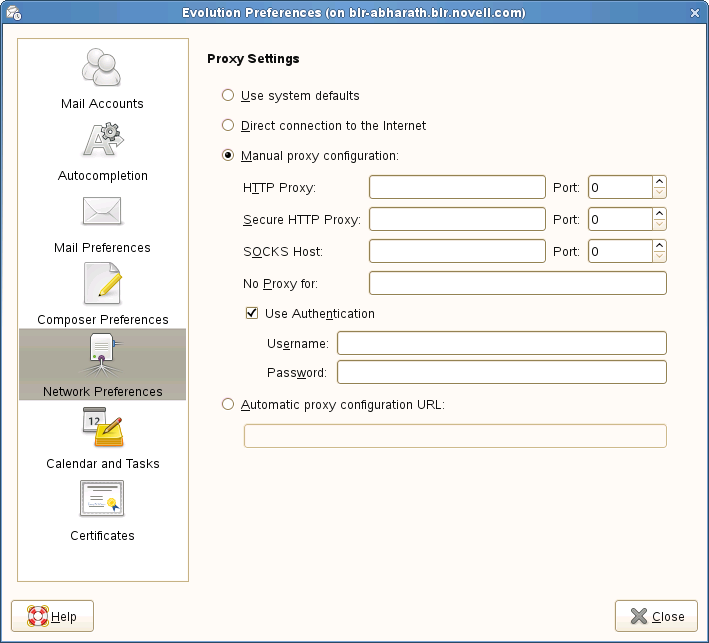
Task: Click the Network Preferences icon
Action: [x=102, y=355]
